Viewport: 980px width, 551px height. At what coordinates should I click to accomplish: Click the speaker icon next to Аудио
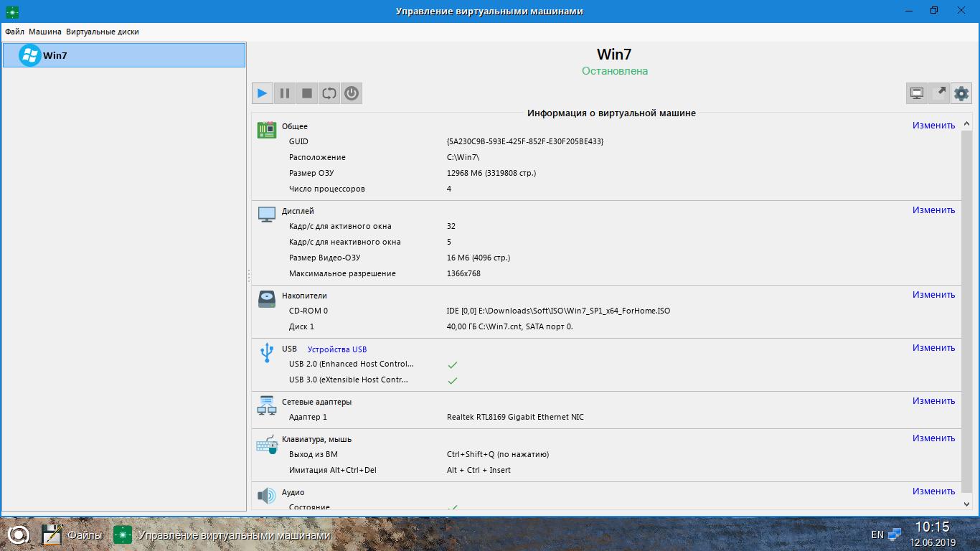pyautogui.click(x=267, y=495)
